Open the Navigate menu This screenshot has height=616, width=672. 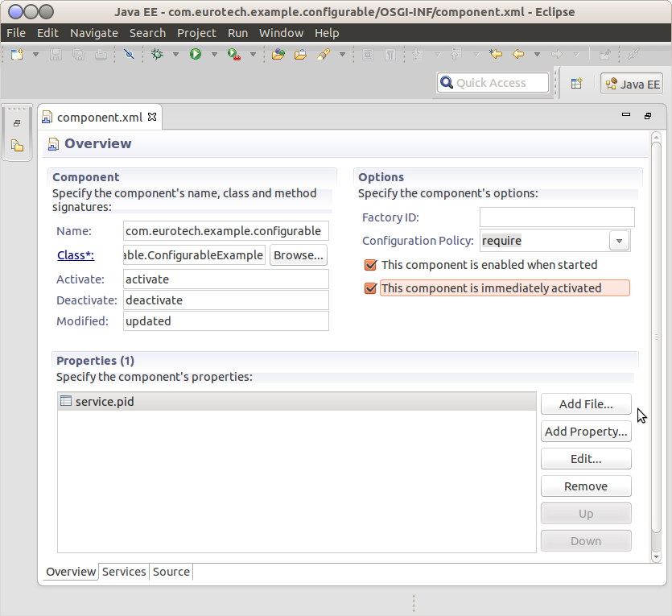(x=94, y=33)
